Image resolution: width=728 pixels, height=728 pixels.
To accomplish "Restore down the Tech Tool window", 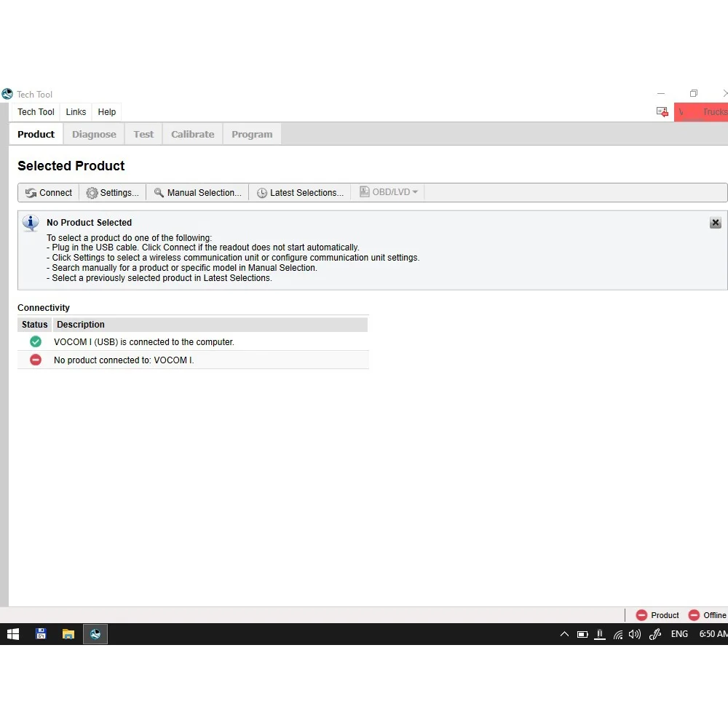I will click(694, 93).
